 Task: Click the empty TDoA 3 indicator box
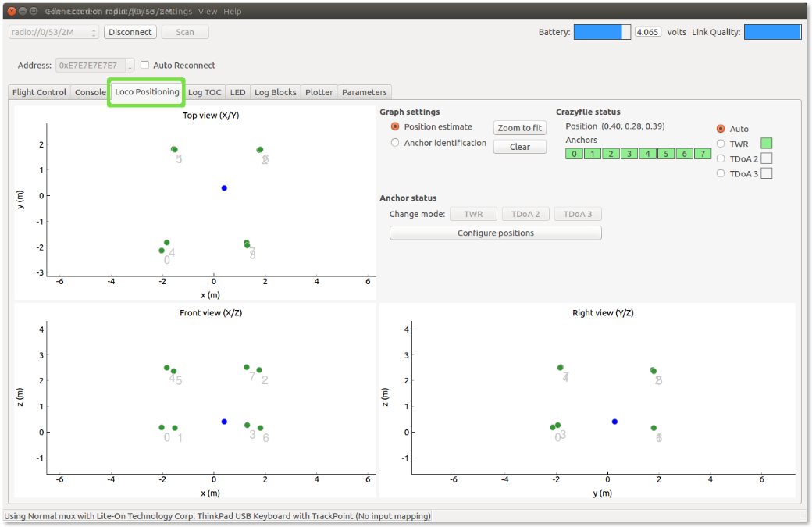pyautogui.click(x=767, y=173)
